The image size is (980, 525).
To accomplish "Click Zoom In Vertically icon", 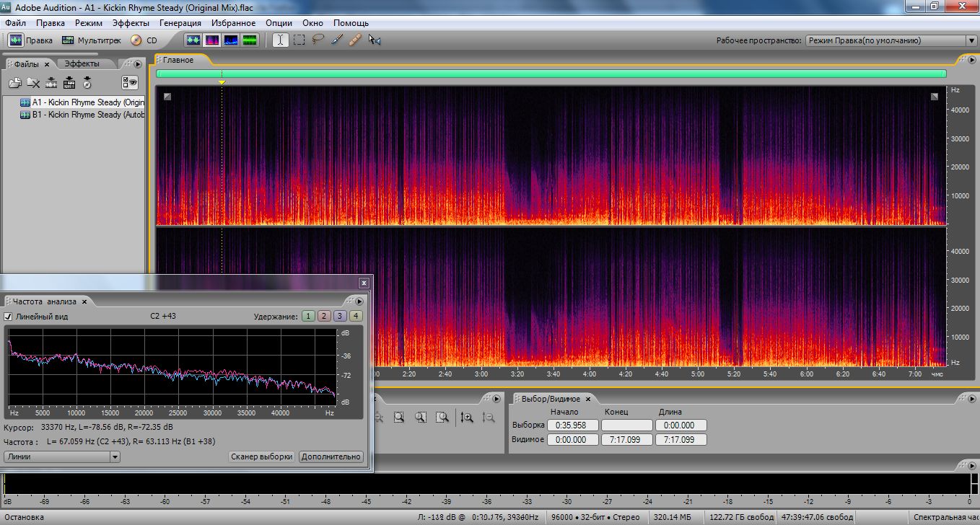I will point(467,417).
